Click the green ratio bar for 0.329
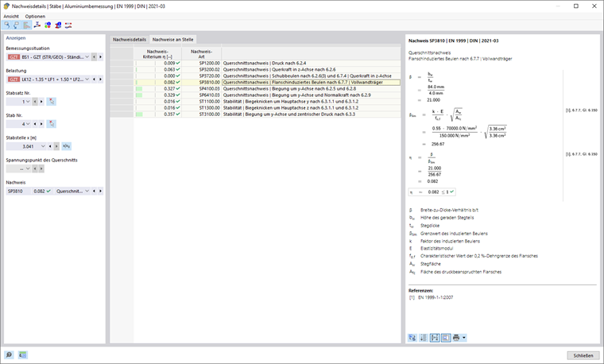The height and width of the screenshot is (364, 604). pyautogui.click(x=139, y=95)
